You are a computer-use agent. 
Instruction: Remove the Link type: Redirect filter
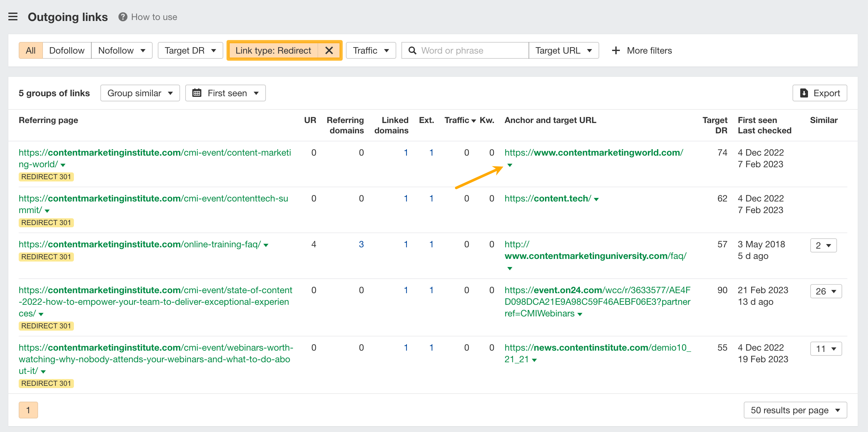click(329, 51)
